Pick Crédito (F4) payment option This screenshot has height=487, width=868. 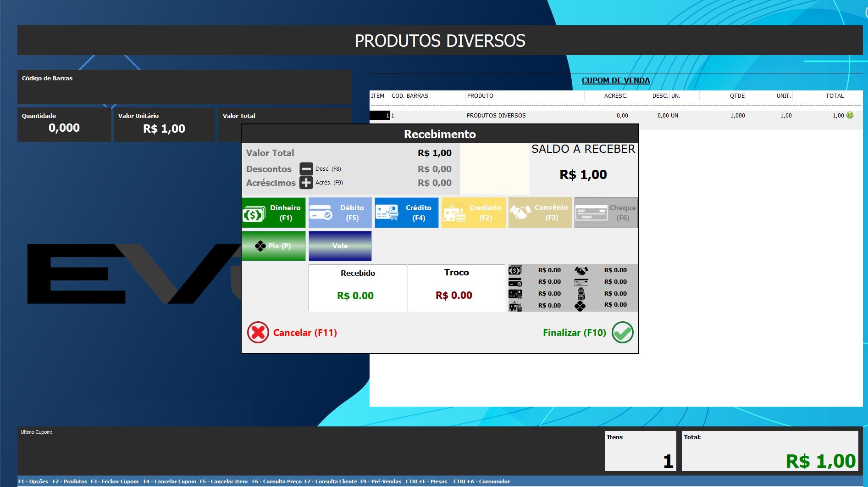pyautogui.click(x=406, y=213)
